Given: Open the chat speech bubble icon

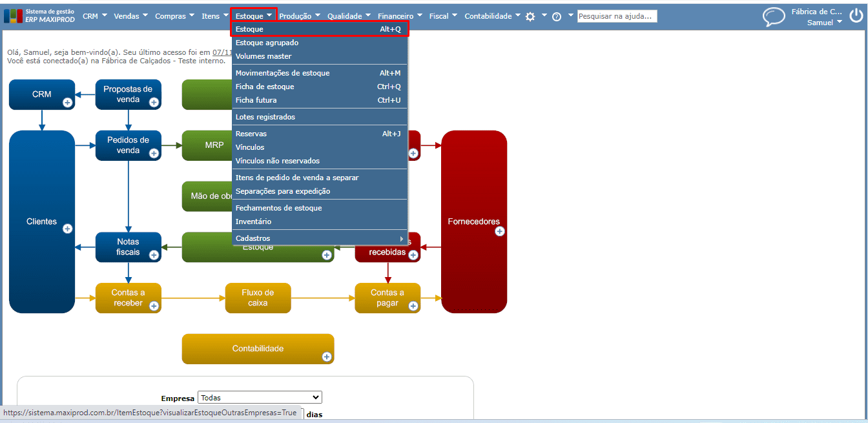Looking at the screenshot, I should [x=774, y=17].
